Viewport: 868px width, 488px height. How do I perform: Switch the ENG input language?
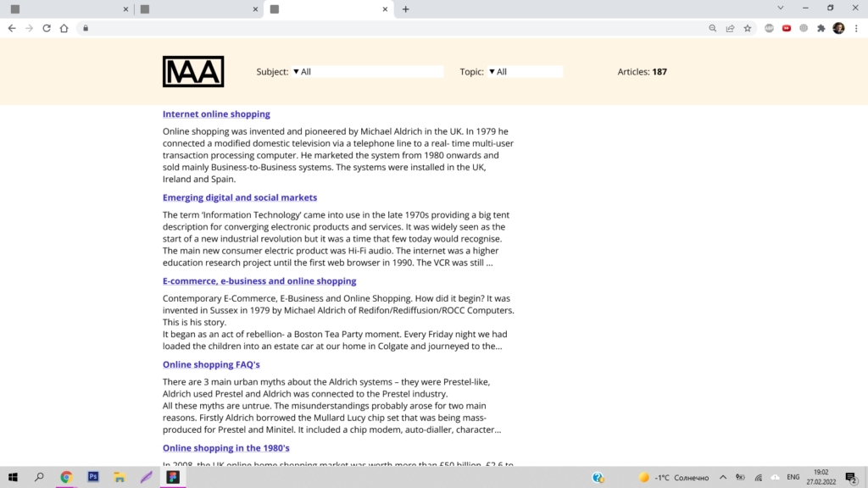pos(793,478)
